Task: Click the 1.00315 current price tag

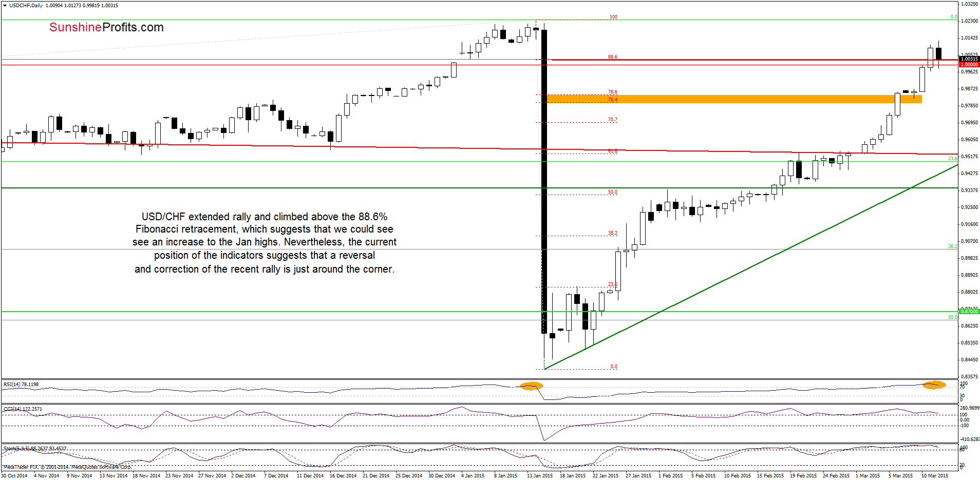Action: [969, 59]
